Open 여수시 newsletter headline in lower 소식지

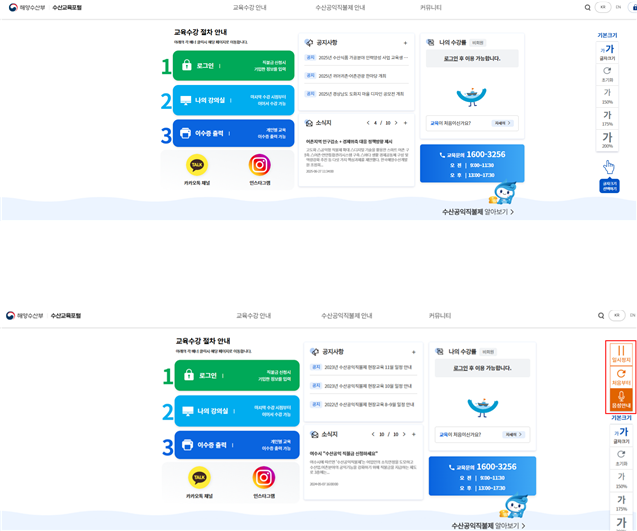[344, 453]
